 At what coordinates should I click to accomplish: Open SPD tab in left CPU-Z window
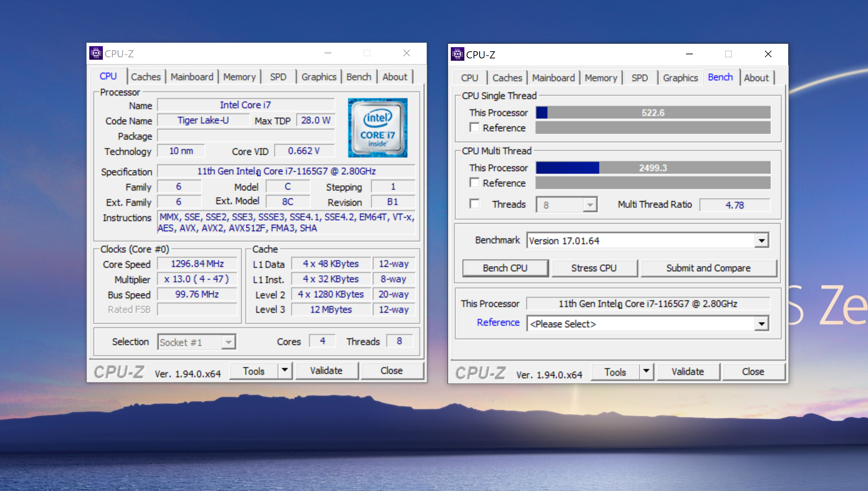[278, 77]
